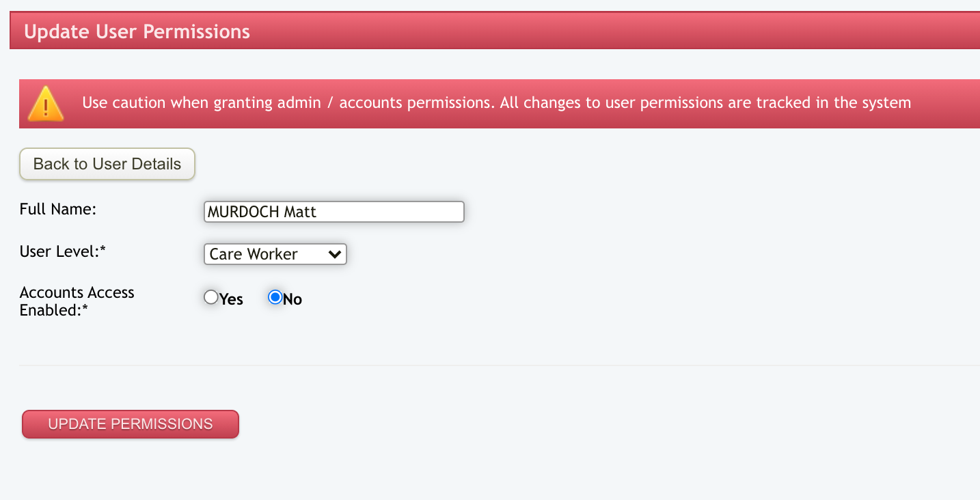Click the asterisk next to User Level
Screen dimensions: 980x500
tap(103, 251)
